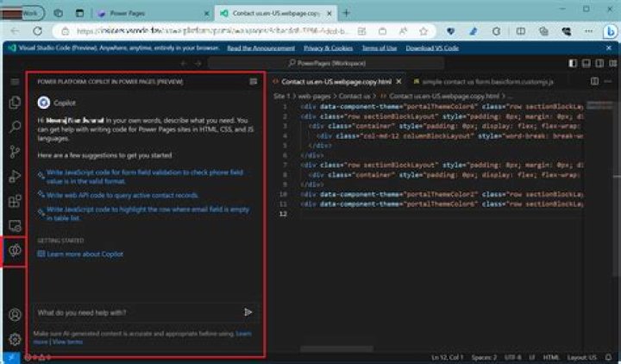The width and height of the screenshot is (621, 364).
Task: Open Learn more about Copilot link
Action: (85, 254)
